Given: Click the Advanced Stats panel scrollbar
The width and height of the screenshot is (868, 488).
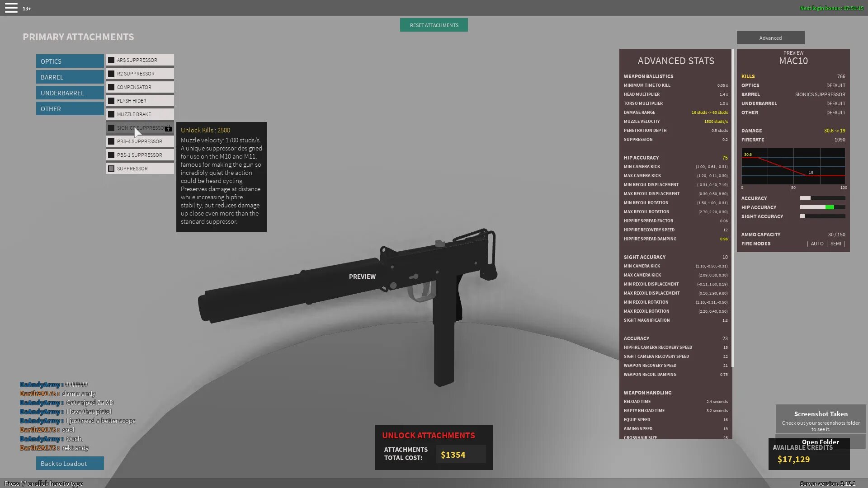Looking at the screenshot, I should pyautogui.click(x=732, y=208).
